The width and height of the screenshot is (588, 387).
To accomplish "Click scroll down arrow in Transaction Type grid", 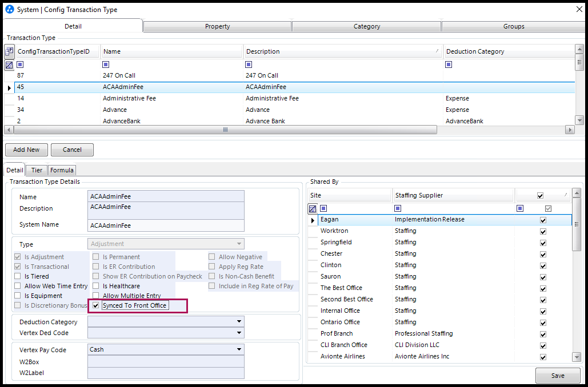I will [x=579, y=120].
